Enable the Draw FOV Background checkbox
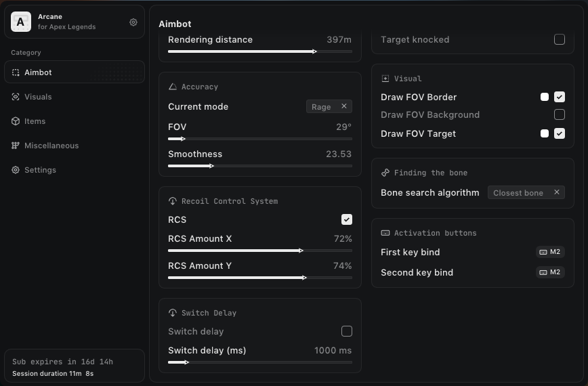588x386 pixels. tap(560, 114)
